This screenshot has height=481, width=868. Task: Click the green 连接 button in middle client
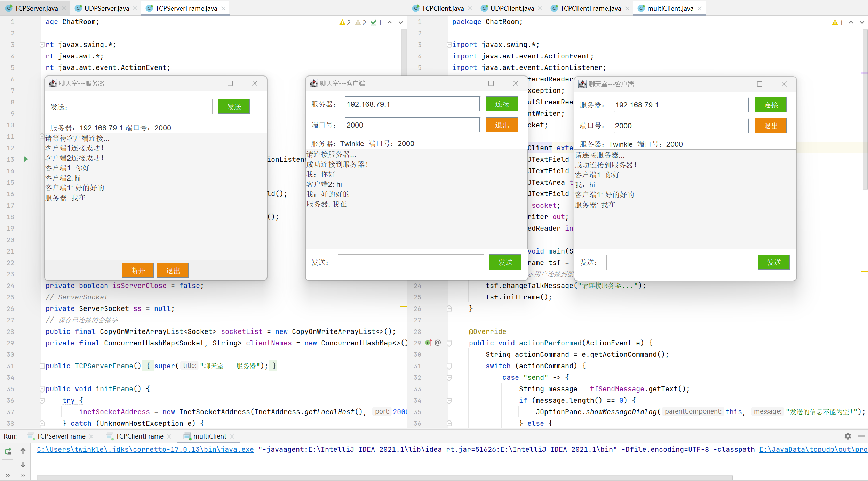[502, 104]
